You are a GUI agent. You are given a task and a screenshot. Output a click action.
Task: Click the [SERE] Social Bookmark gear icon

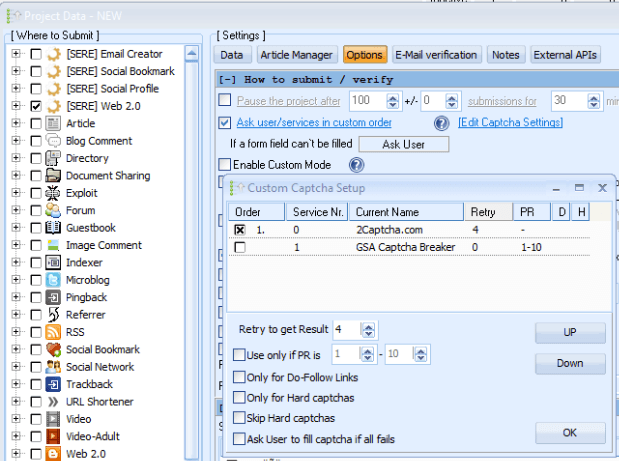tap(54, 71)
